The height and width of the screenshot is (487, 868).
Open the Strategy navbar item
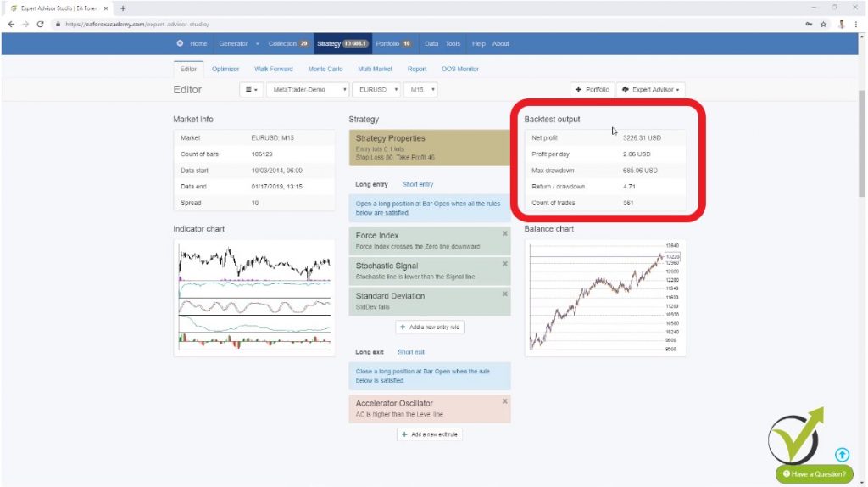click(x=342, y=43)
